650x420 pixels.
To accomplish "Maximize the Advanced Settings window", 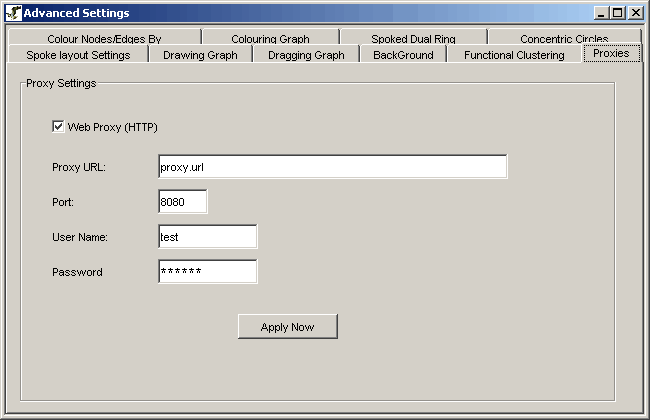I will click(617, 13).
